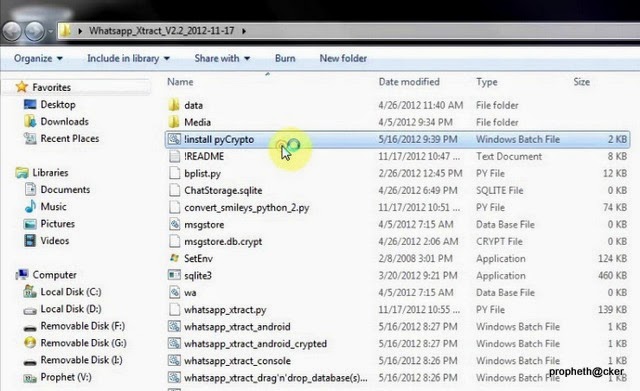Select the bplist.py file

tap(202, 173)
